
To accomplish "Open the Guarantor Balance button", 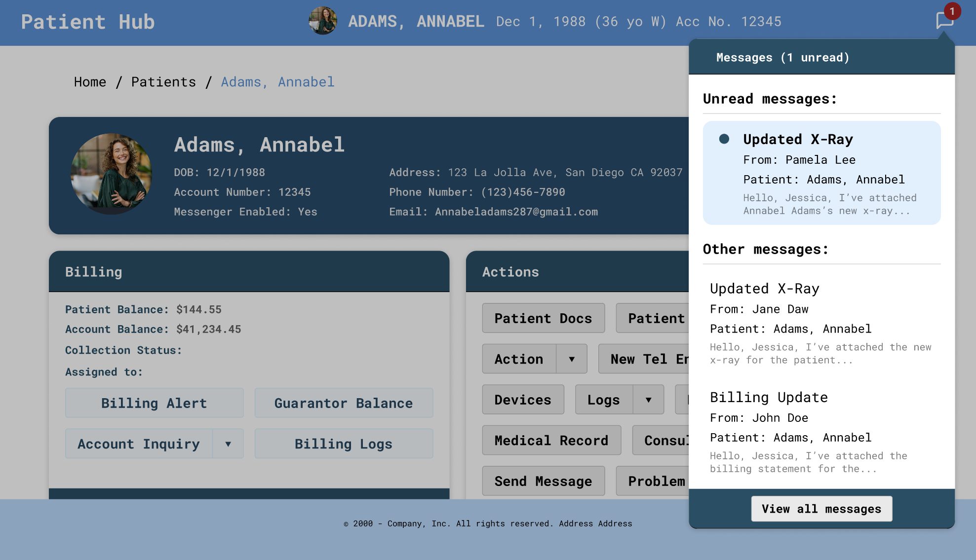I will (x=344, y=403).
